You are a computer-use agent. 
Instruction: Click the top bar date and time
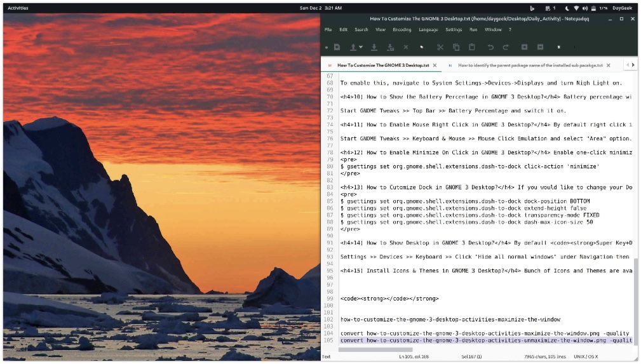coord(320,8)
